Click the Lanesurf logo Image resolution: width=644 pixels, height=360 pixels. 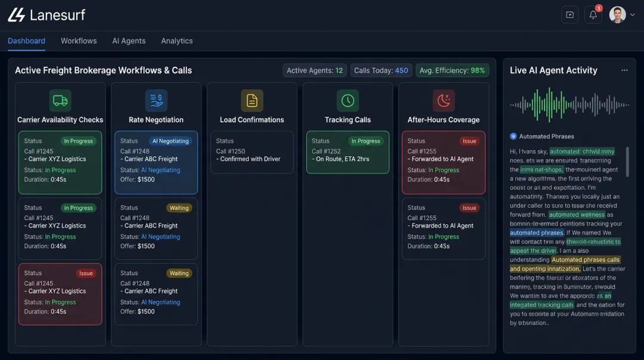click(47, 15)
